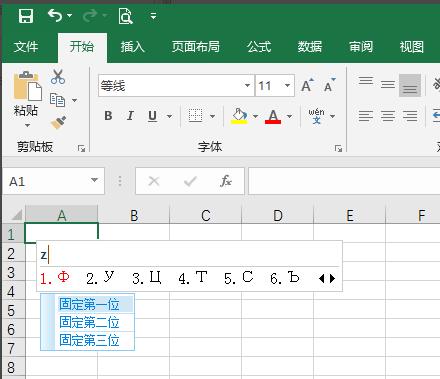This screenshot has width=440, height=379.
Task: Select column B header
Action: pos(134,215)
